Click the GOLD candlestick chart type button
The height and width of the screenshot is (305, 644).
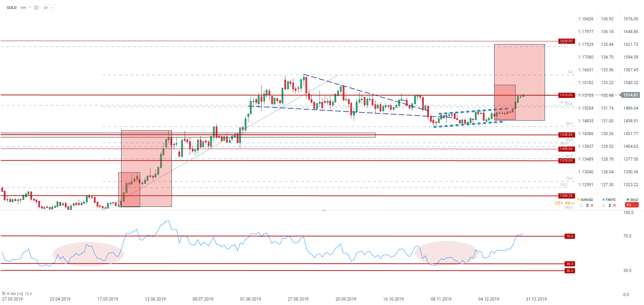[632, 205]
